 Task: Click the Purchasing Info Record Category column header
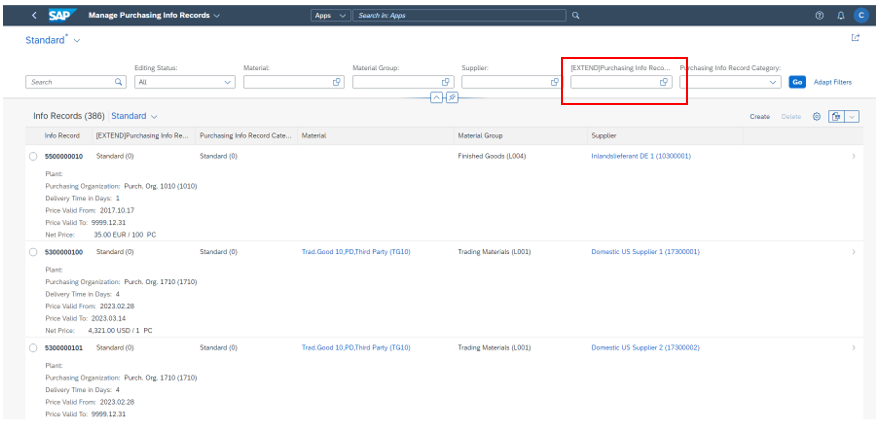[x=246, y=136]
